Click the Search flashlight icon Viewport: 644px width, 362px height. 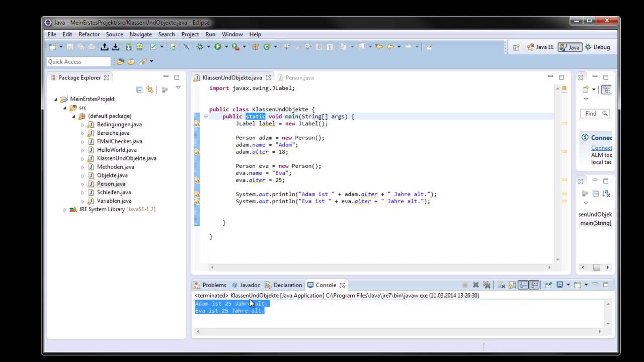(143, 61)
